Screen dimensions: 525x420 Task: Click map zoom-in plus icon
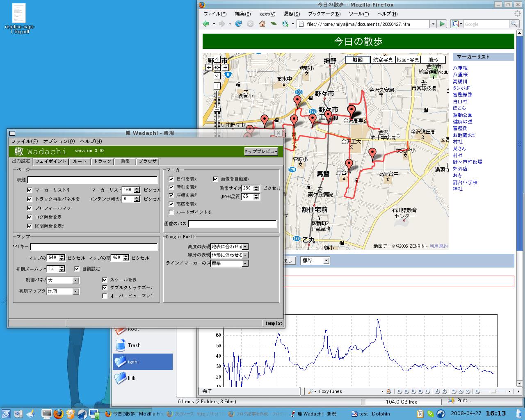217,86
